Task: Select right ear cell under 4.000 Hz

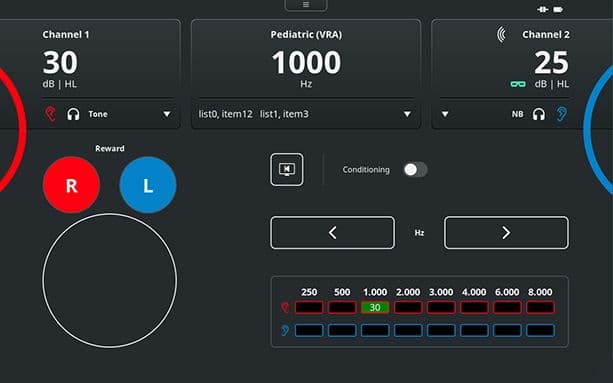Action: [474, 307]
